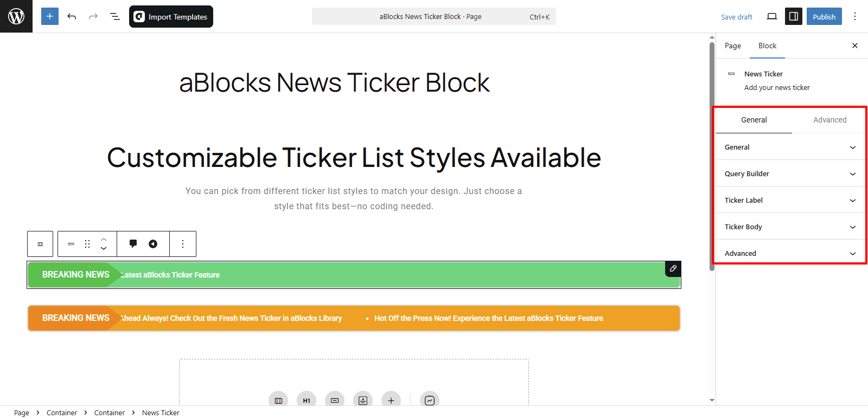Click the paragraph starting 'You can pick'
Viewport: 868px width, 419px height.
tap(354, 198)
